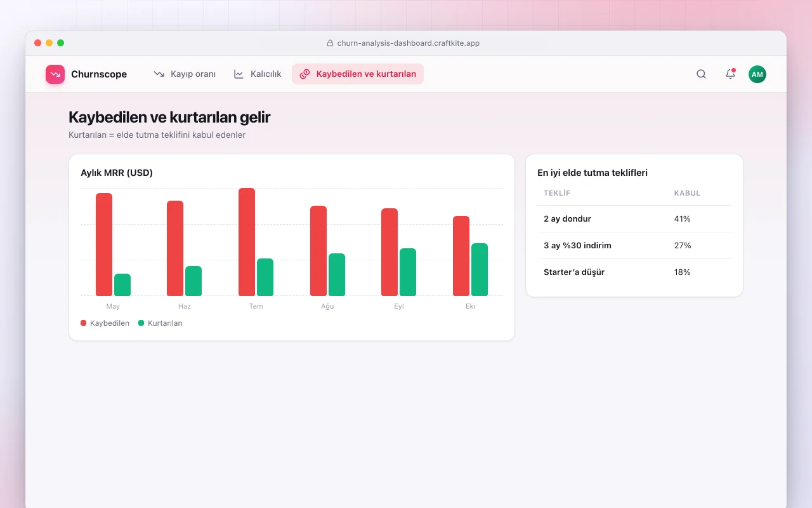
Task: Click the green Kurtarılan bar for Eki
Action: [x=480, y=270]
